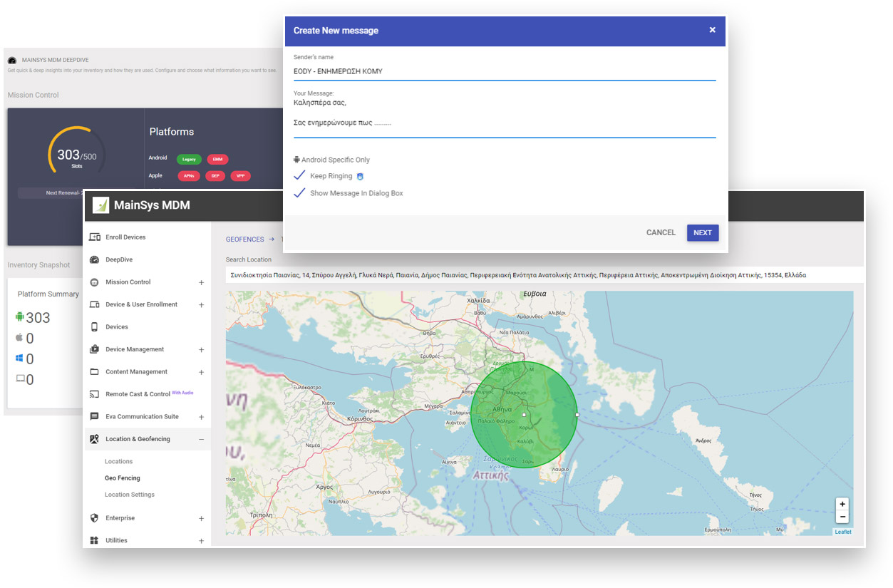
Task: Expand Device & User Enrollment menu
Action: 201,305
